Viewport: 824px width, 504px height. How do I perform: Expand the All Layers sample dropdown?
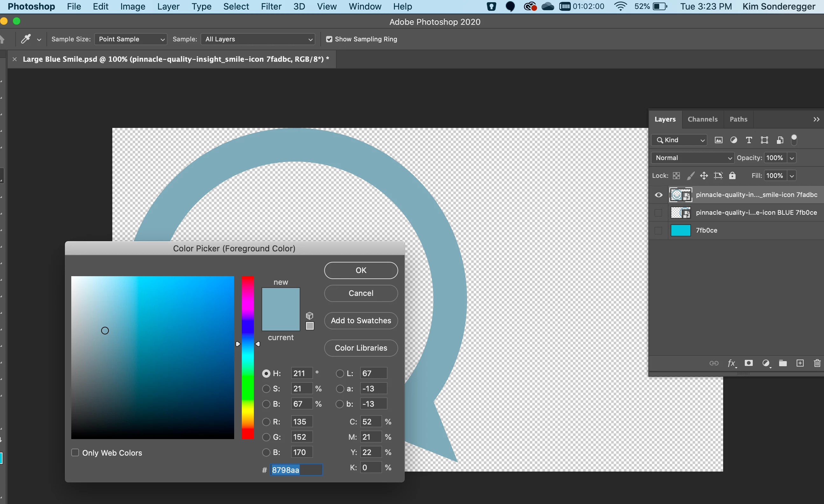click(x=258, y=39)
